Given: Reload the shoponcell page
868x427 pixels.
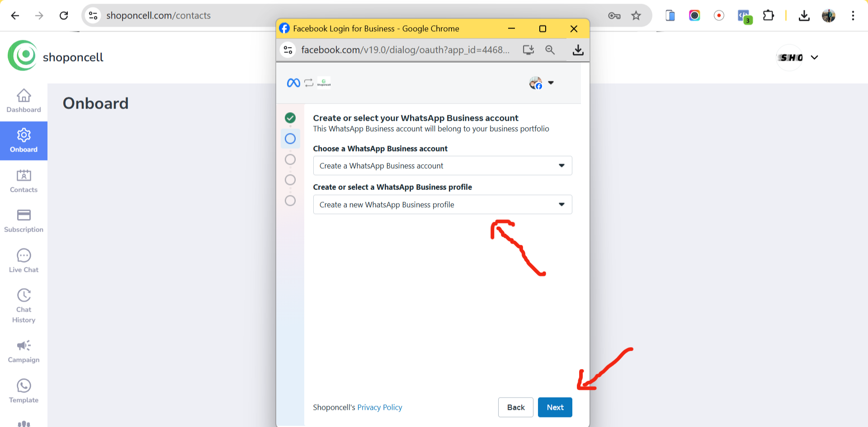Looking at the screenshot, I should coord(64,15).
